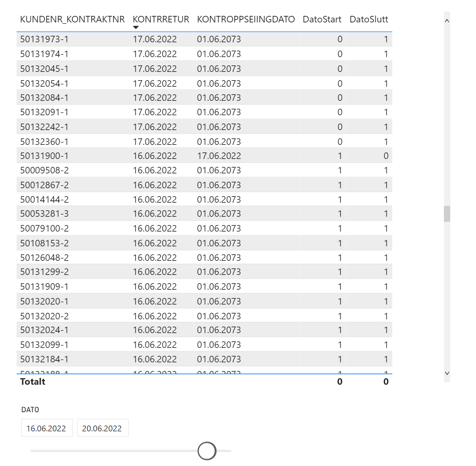Select contract row 50132045-1
476x466 pixels.
coord(204,69)
